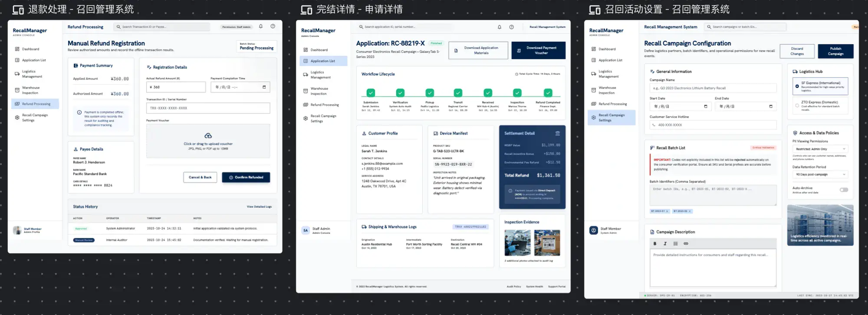Click the SA avatar in the application detail sidebar
868x315 pixels.
coord(306,230)
